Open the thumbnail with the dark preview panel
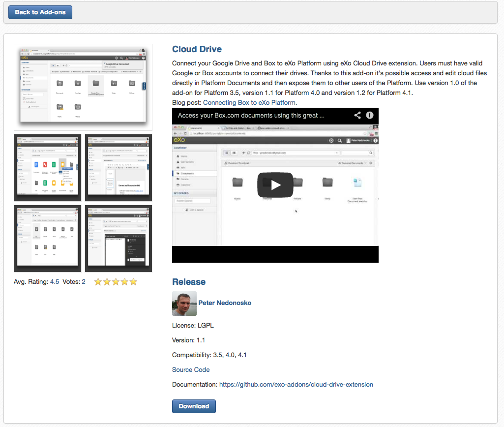 tap(119, 239)
